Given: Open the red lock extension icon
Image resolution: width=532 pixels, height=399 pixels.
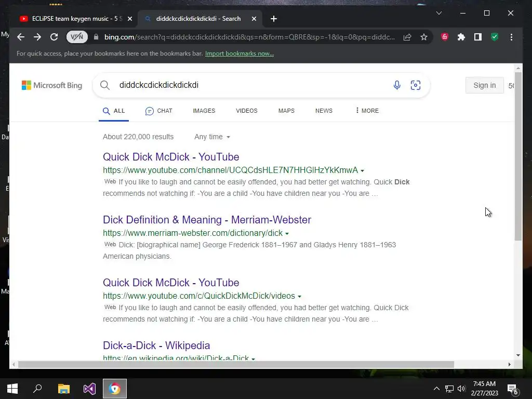Looking at the screenshot, I should click(445, 37).
